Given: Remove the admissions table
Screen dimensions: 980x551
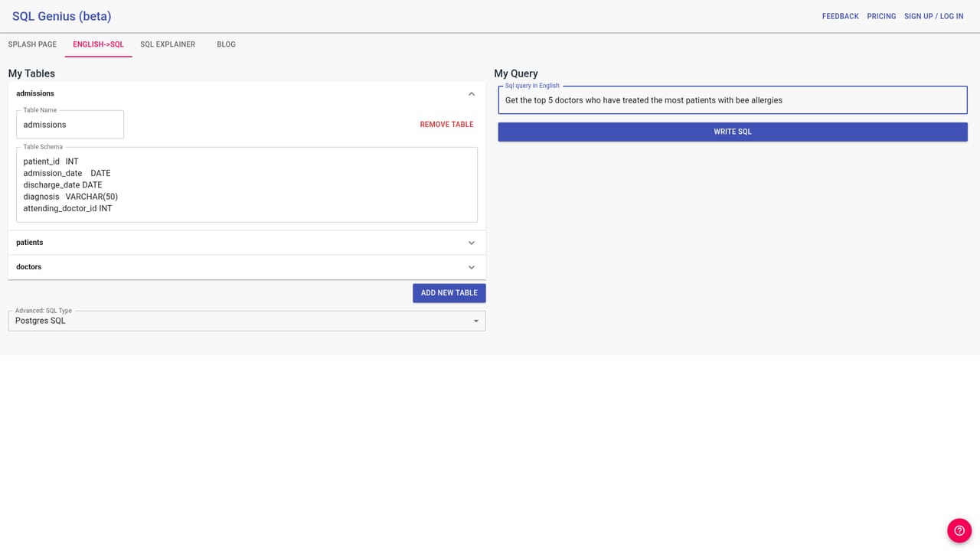Looking at the screenshot, I should tap(446, 125).
